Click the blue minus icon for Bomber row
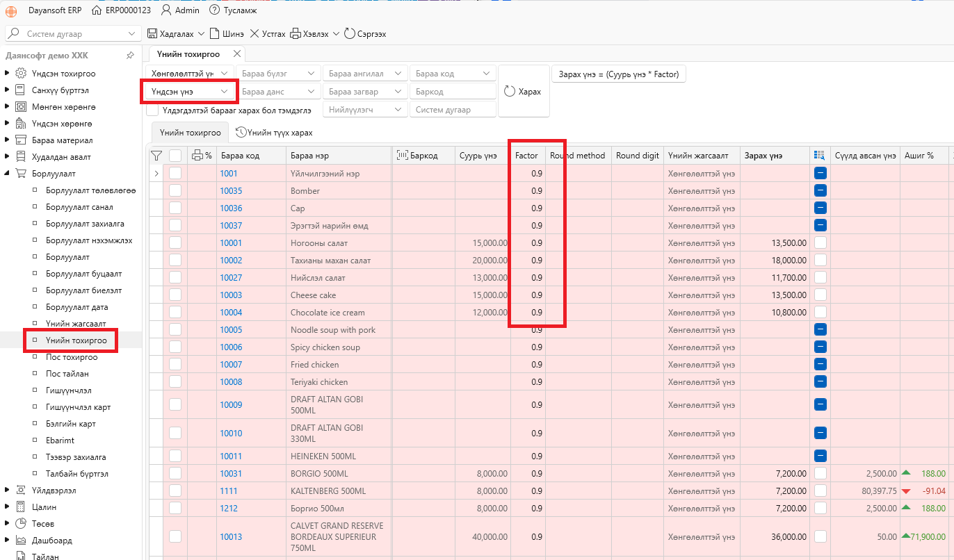This screenshot has height=560, width=954. (x=820, y=190)
